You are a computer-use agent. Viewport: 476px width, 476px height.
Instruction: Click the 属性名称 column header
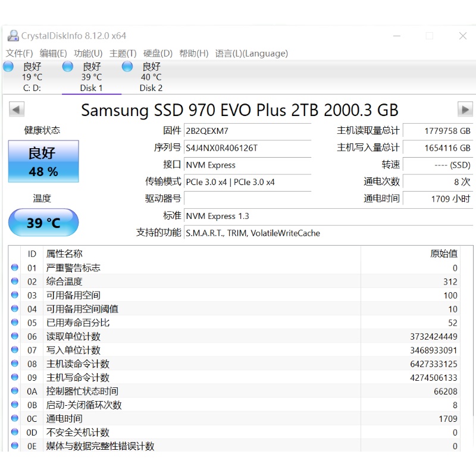pos(202,253)
